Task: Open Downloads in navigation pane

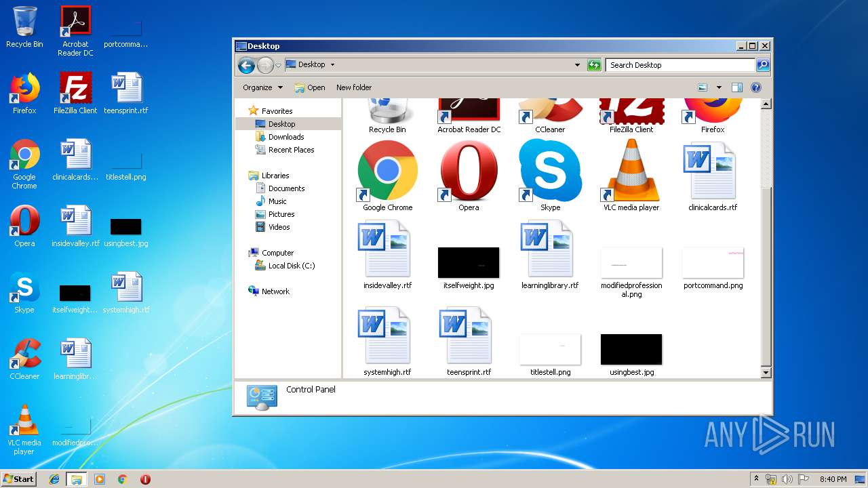Action: coord(279,137)
